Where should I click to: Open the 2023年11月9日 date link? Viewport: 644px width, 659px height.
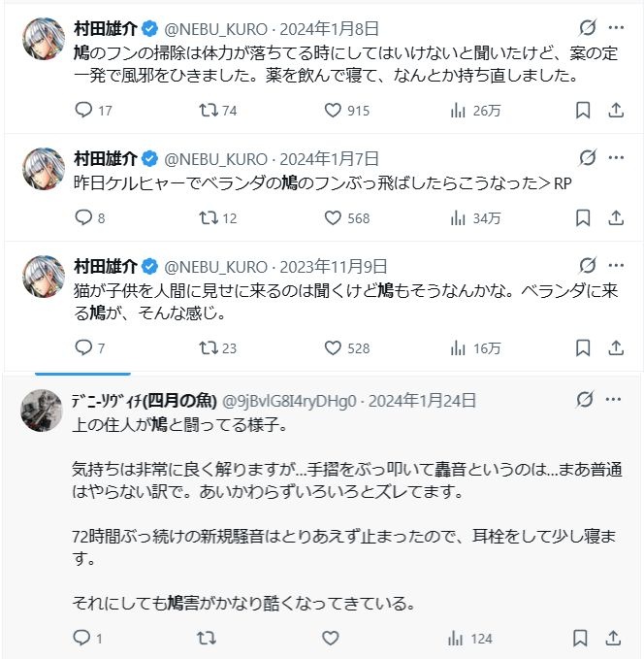click(x=333, y=267)
